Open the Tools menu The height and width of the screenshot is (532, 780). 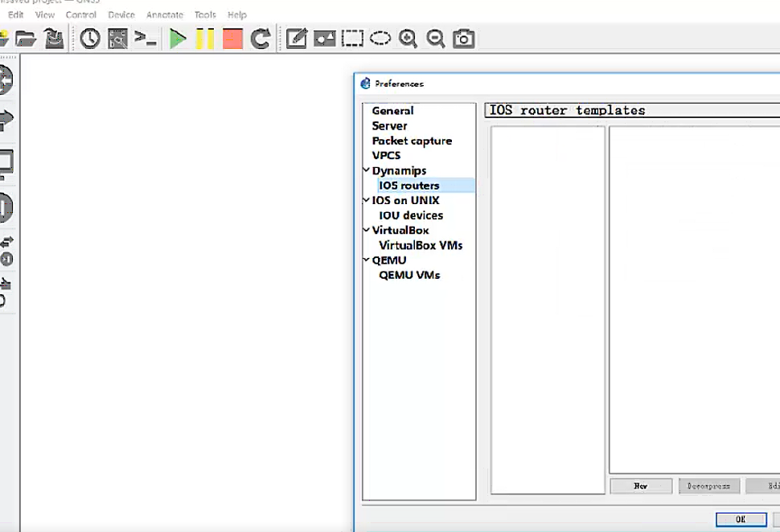click(205, 15)
